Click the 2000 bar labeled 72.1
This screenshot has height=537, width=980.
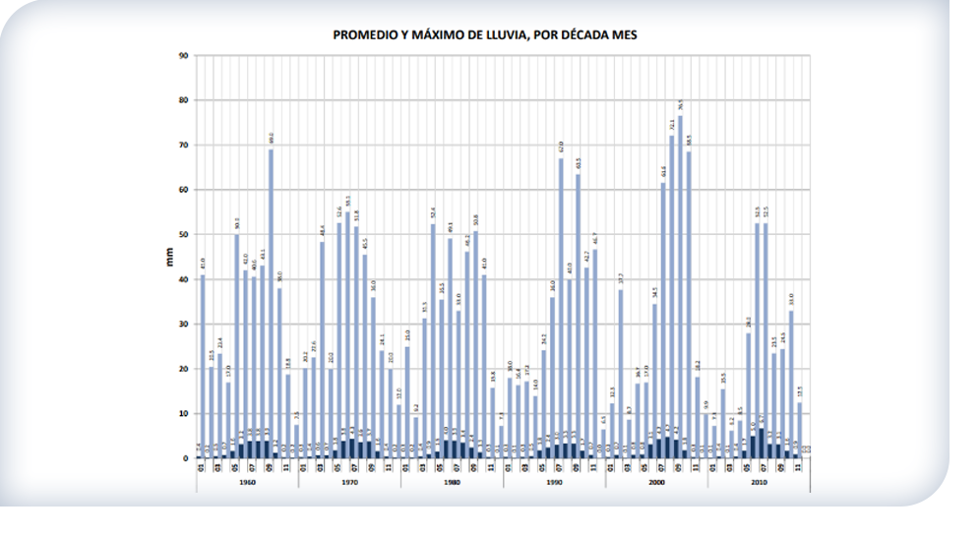click(x=672, y=295)
